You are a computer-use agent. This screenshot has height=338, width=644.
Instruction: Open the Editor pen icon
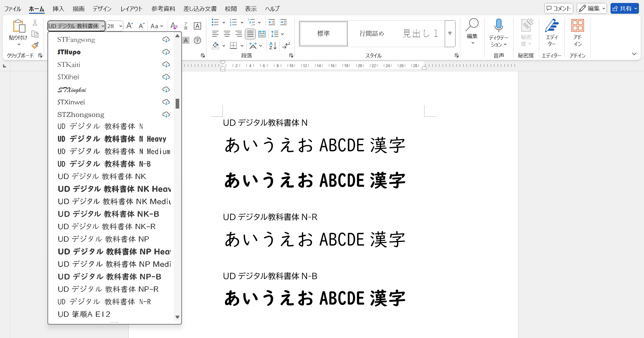coord(552,25)
